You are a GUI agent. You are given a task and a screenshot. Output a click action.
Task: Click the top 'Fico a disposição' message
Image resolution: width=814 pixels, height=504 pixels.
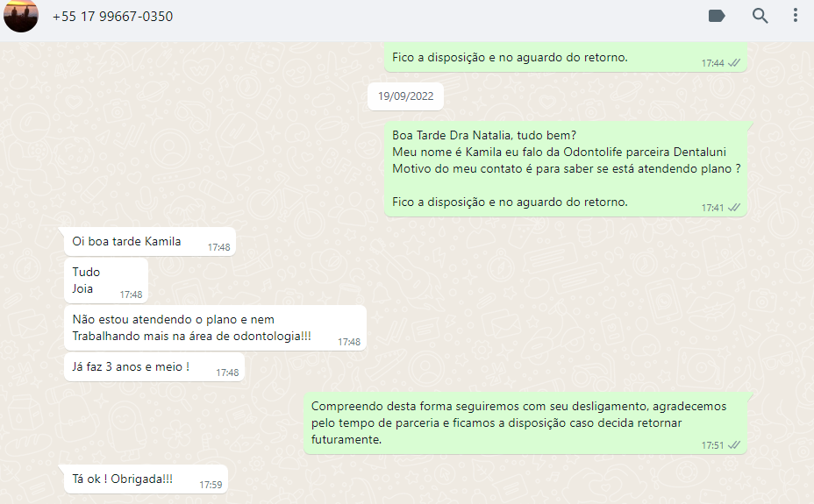point(566,58)
